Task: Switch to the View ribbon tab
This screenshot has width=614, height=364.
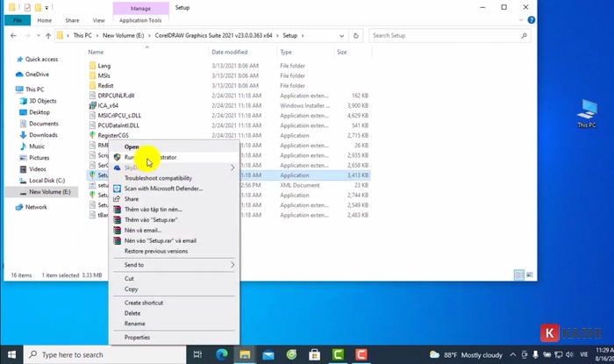Action: tap(97, 20)
